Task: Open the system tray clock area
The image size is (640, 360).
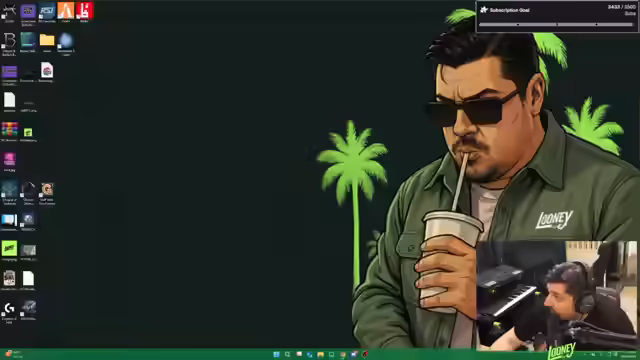Action: click(x=628, y=355)
